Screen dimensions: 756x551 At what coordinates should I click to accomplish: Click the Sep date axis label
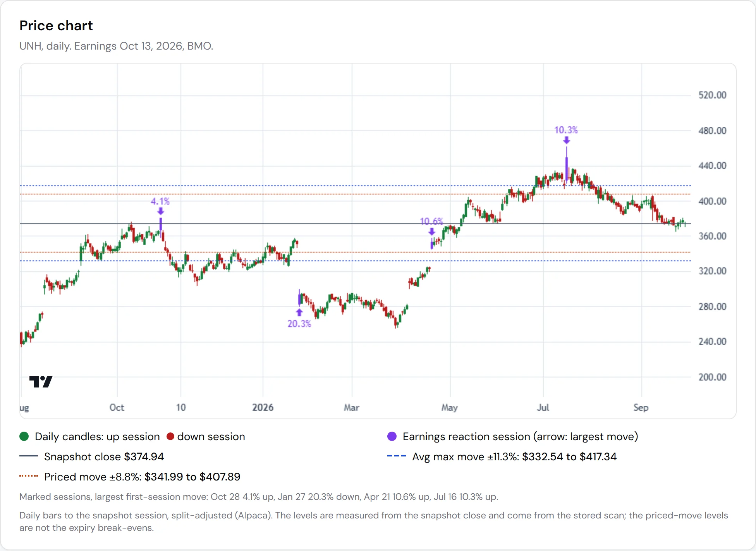641,408
